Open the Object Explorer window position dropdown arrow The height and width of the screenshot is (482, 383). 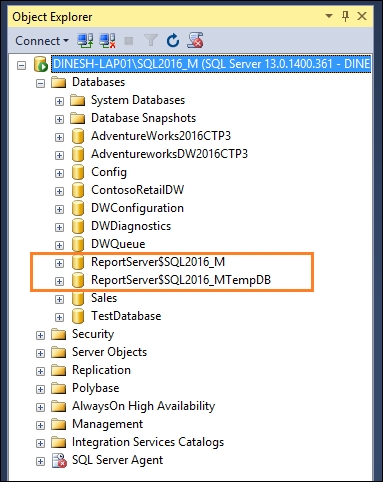coord(329,16)
